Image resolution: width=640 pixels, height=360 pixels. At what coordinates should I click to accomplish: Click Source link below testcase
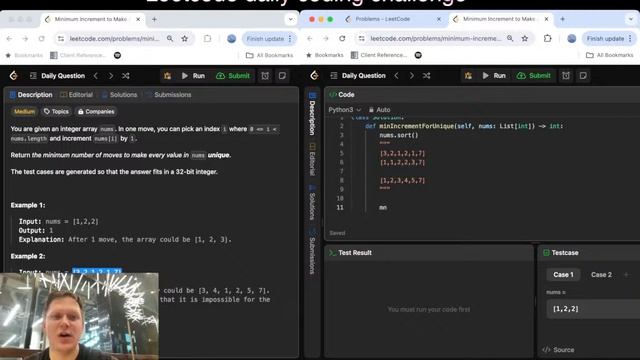point(558,350)
